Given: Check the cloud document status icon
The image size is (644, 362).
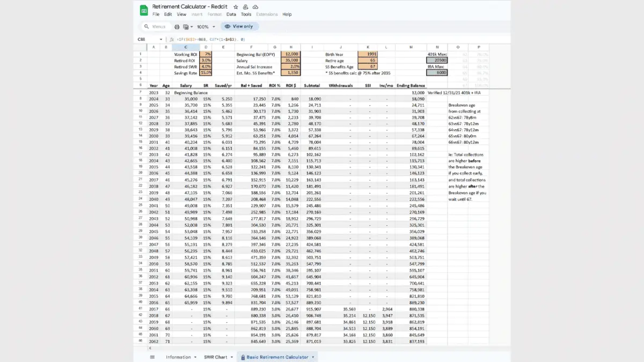Looking at the screenshot, I should [x=255, y=7].
